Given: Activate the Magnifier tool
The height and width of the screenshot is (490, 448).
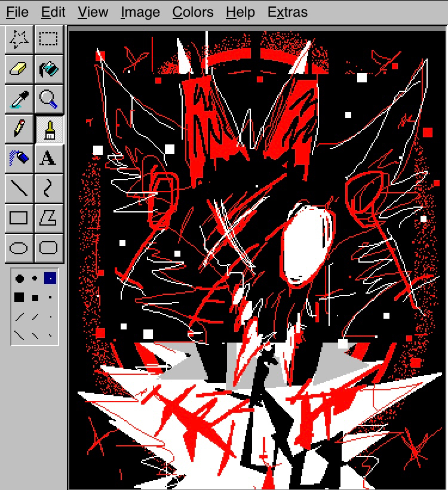Looking at the screenshot, I should (49, 98).
